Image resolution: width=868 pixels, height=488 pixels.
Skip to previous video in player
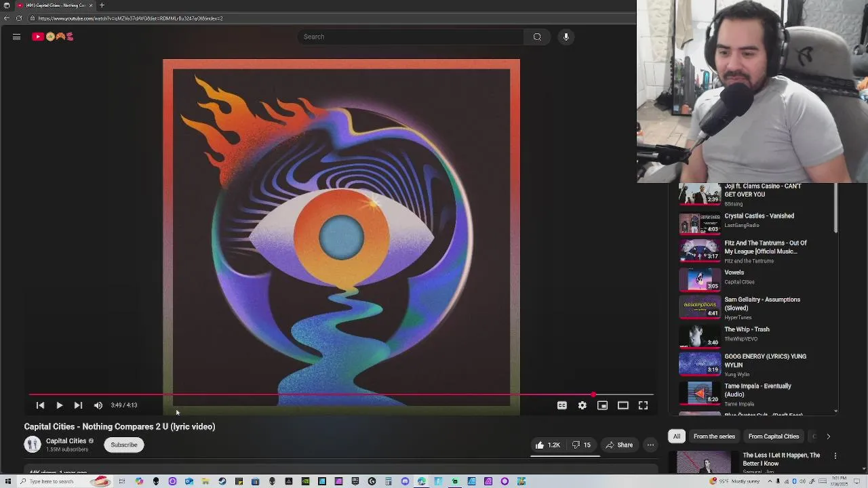point(40,405)
